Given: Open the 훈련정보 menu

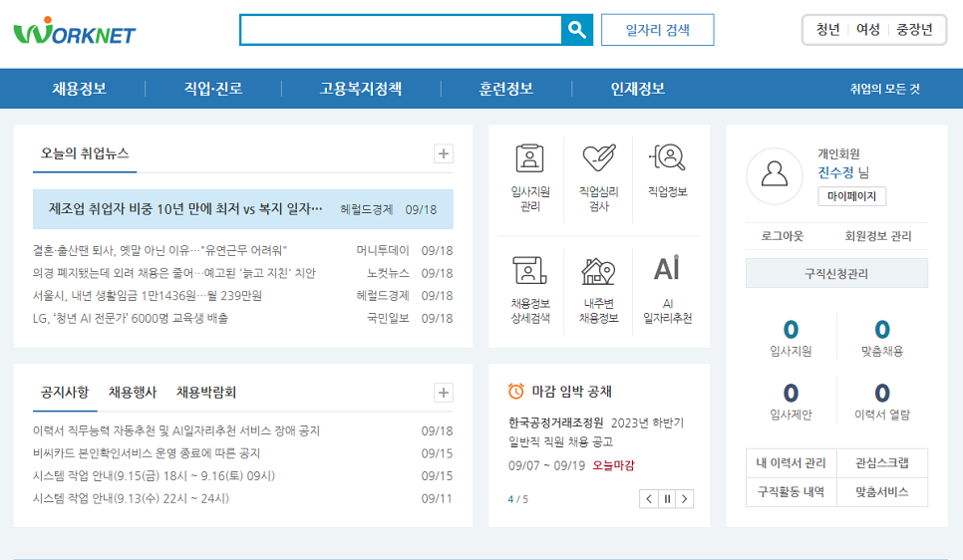Looking at the screenshot, I should click(x=506, y=89).
